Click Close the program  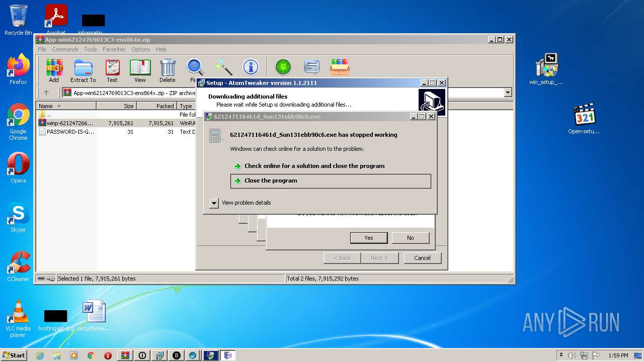coord(331,181)
